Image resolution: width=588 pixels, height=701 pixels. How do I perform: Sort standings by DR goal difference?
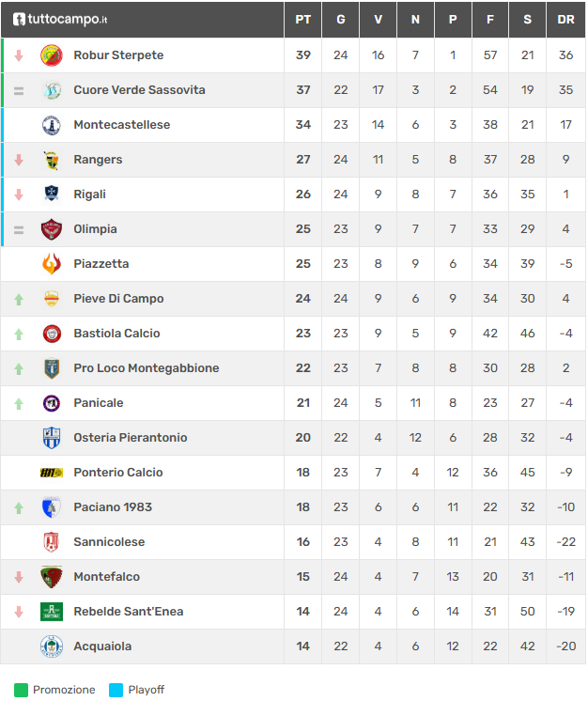pyautogui.click(x=565, y=19)
